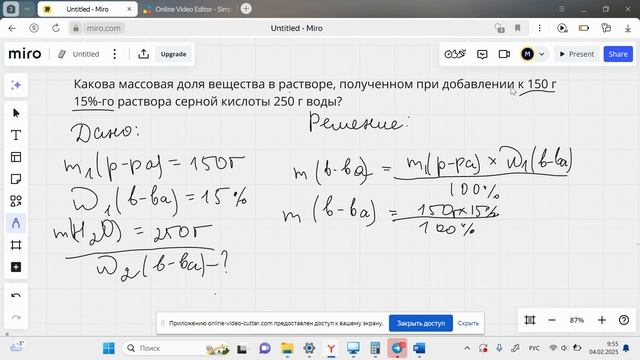The width and height of the screenshot is (640, 360).
Task: Open board options three-dot menu
Action: [x=115, y=54]
